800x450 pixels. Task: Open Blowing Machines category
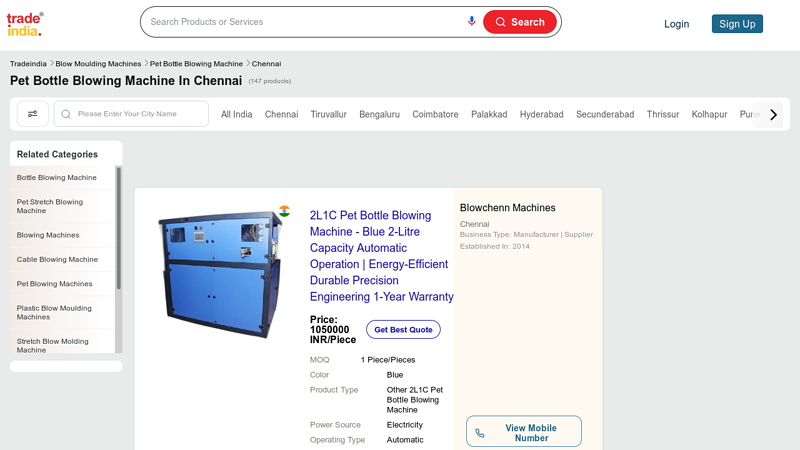point(48,235)
